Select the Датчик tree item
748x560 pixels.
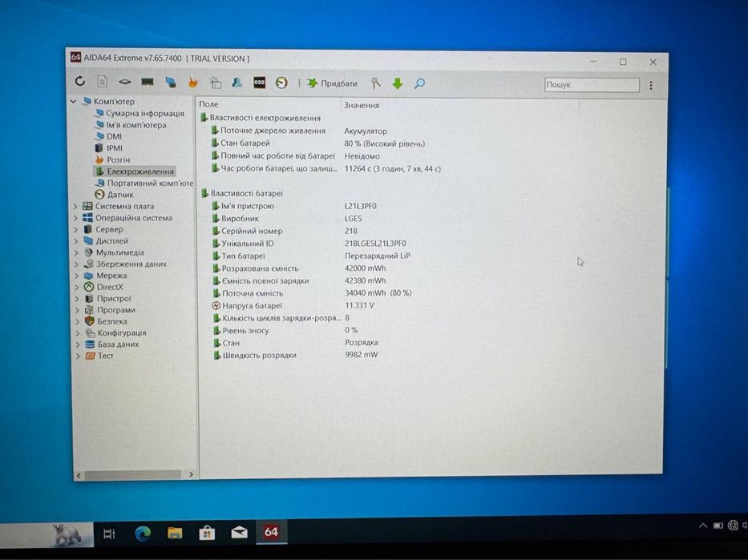[x=114, y=195]
